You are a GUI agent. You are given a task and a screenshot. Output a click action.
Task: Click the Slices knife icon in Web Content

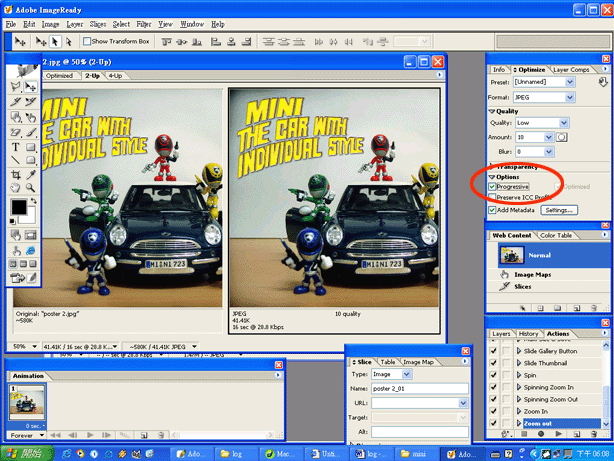click(504, 286)
